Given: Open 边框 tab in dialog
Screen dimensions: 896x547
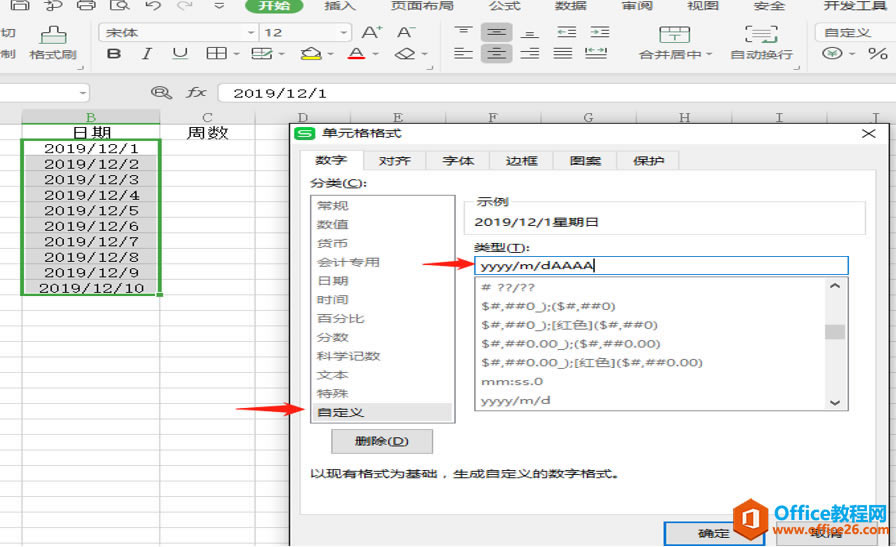Looking at the screenshot, I should pyautogui.click(x=522, y=161).
